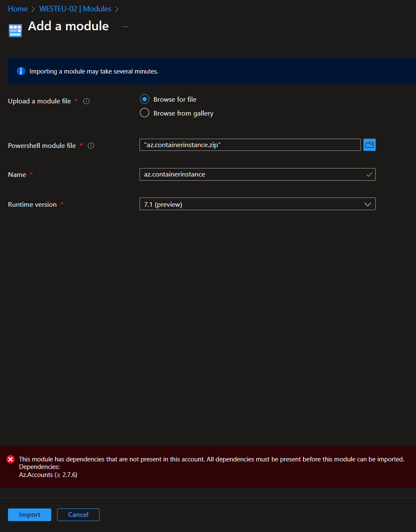Click the Import button
The width and height of the screenshot is (416, 532).
(x=29, y=515)
